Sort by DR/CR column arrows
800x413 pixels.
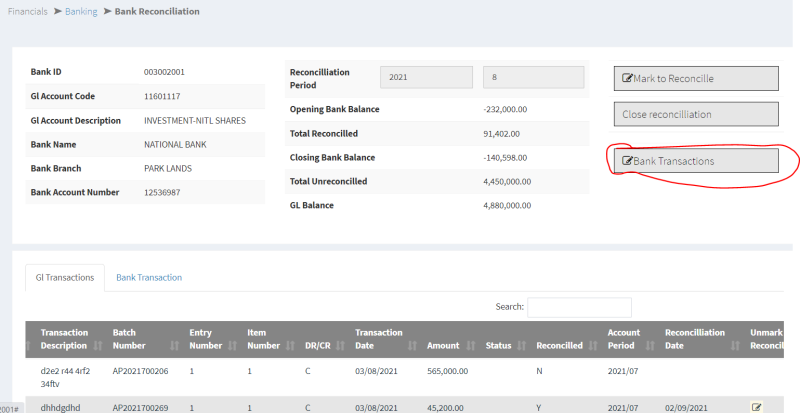[342, 345]
